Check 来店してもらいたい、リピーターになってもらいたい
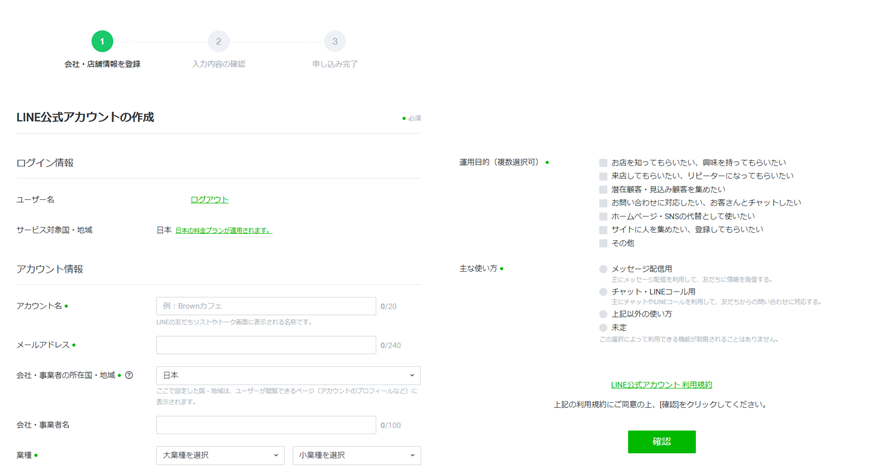This screenshot has height=471, width=886. point(603,176)
